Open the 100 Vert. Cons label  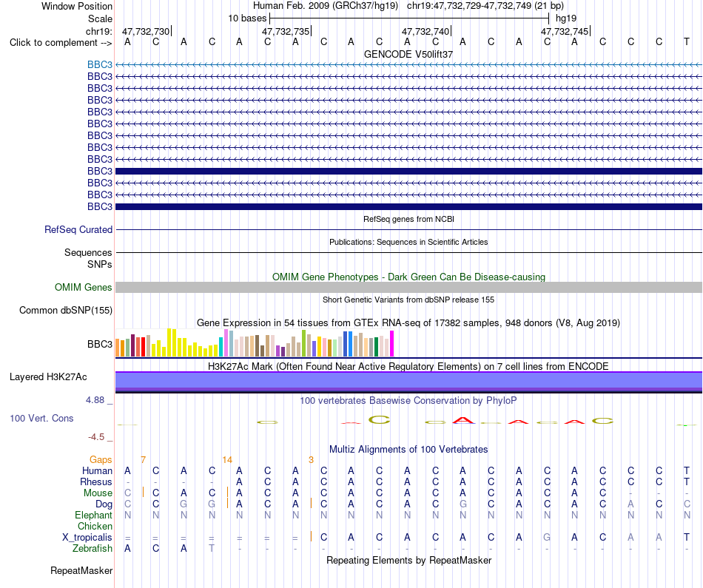click(x=41, y=418)
